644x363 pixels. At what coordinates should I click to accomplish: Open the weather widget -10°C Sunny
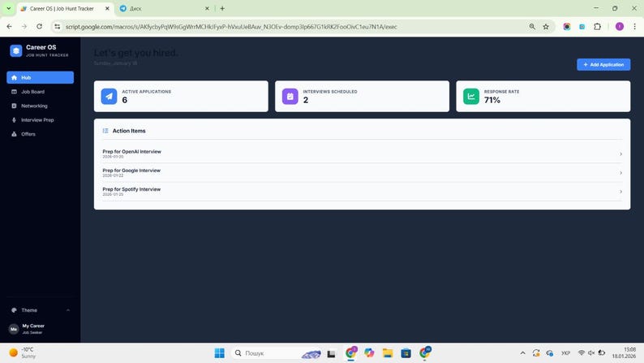coord(23,352)
